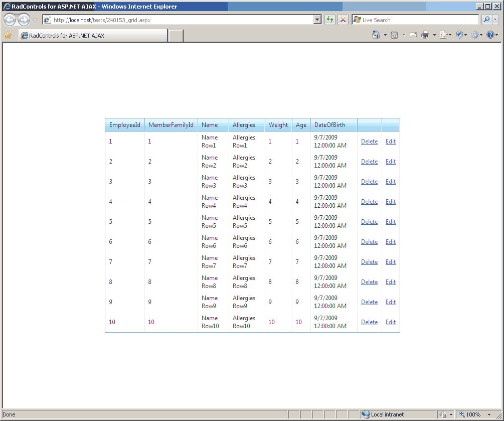The width and height of the screenshot is (504, 421).
Task: Click the address bar URL field
Action: (x=179, y=20)
